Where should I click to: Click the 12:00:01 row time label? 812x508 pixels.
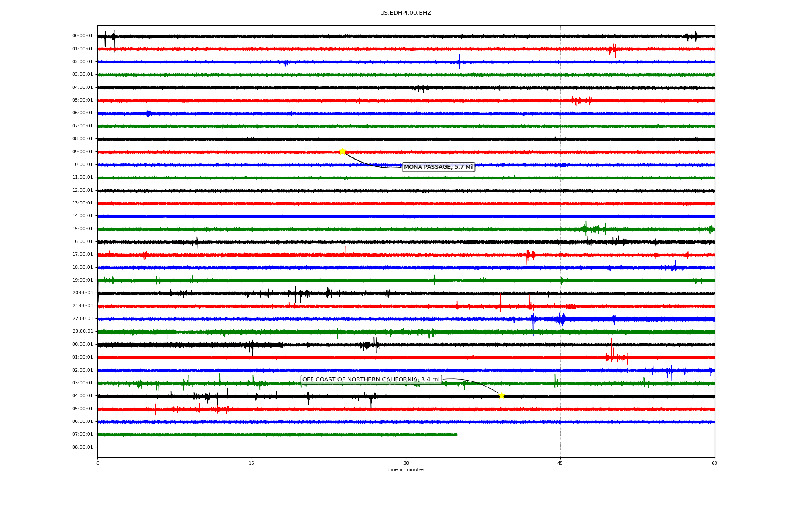point(82,190)
